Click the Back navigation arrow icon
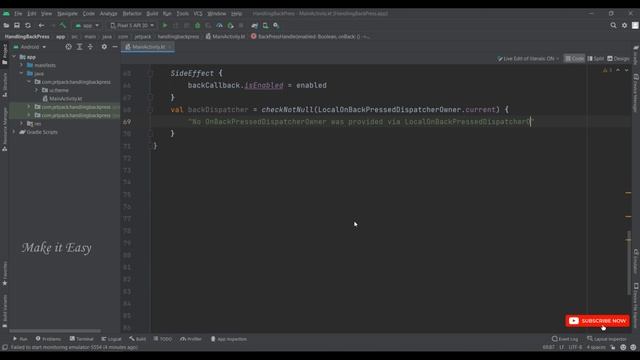Image resolution: width=640 pixels, height=360 pixels. pyautogui.click(x=41, y=25)
